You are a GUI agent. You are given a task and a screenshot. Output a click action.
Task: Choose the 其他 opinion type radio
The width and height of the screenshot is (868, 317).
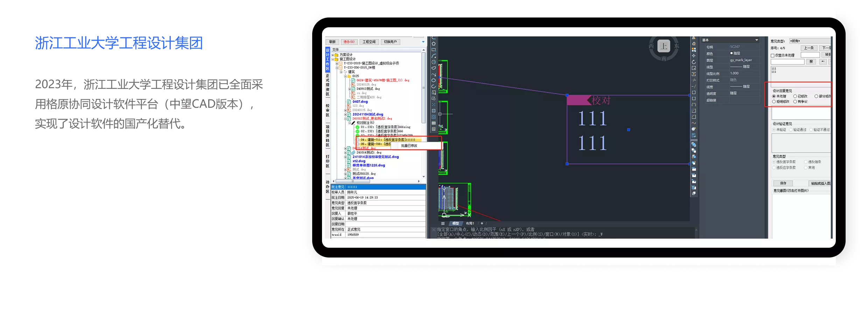[805, 168]
